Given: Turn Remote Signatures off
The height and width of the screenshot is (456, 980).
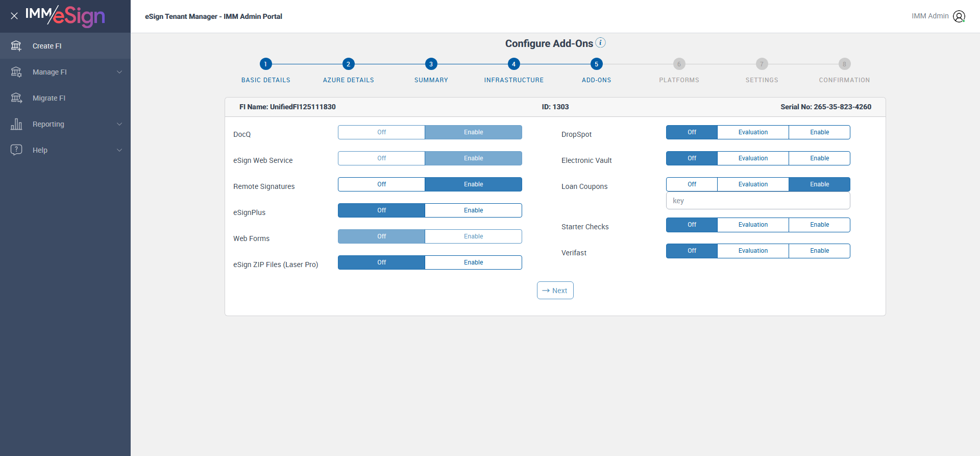Looking at the screenshot, I should [x=381, y=184].
